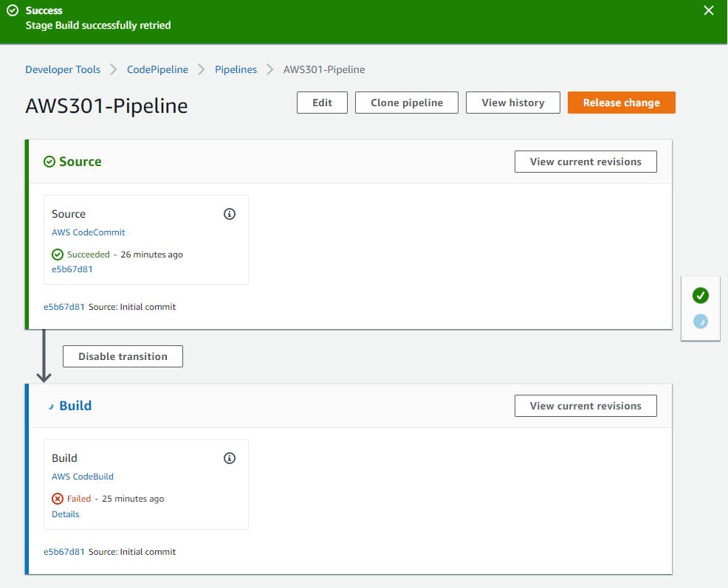Open commit e5b67d81 link at bottom of Source stage

click(64, 307)
